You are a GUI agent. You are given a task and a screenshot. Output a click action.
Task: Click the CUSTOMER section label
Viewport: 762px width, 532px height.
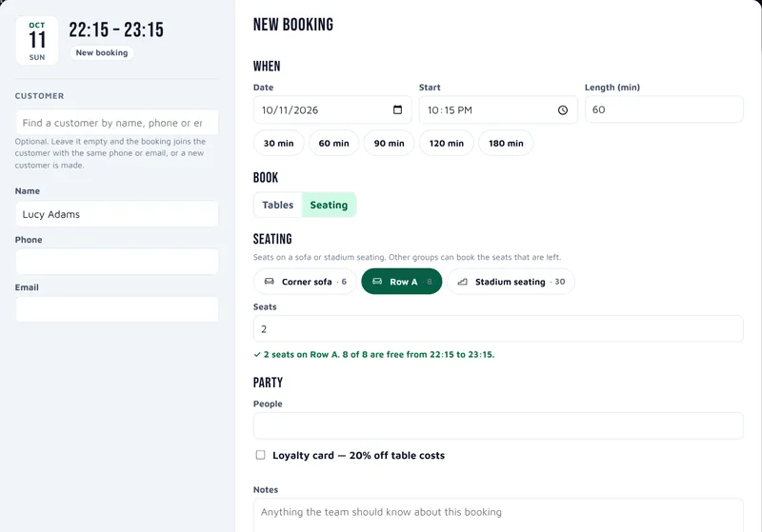[39, 95]
